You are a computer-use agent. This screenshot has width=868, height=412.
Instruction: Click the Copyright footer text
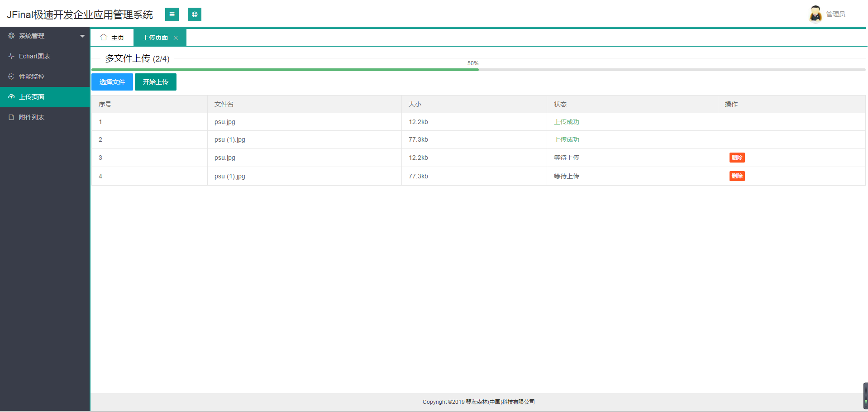point(478,402)
